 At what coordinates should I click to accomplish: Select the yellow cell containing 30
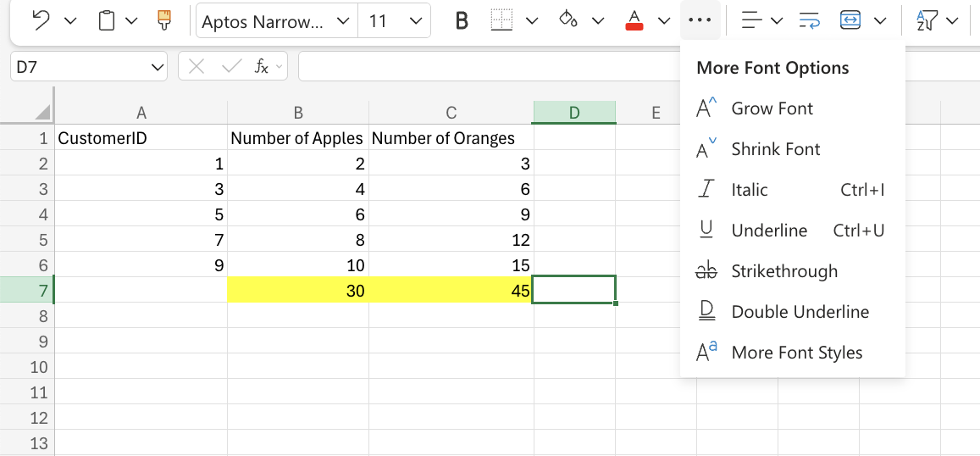(298, 290)
